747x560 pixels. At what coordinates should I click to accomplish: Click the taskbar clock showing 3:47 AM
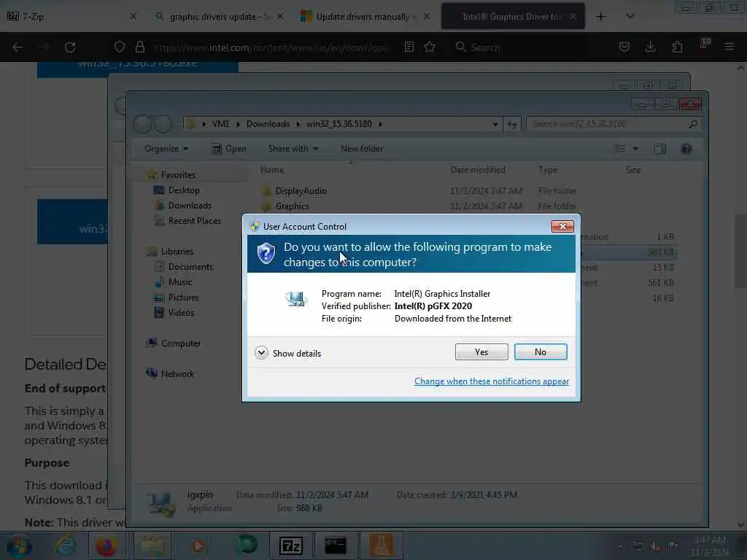pyautogui.click(x=709, y=546)
